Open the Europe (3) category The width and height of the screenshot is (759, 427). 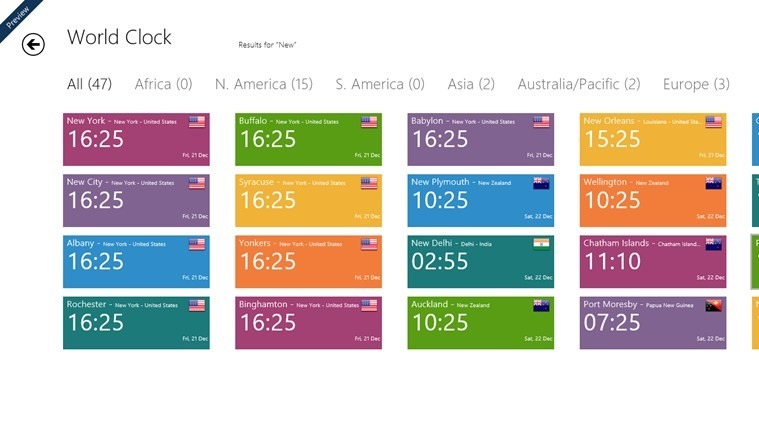696,85
